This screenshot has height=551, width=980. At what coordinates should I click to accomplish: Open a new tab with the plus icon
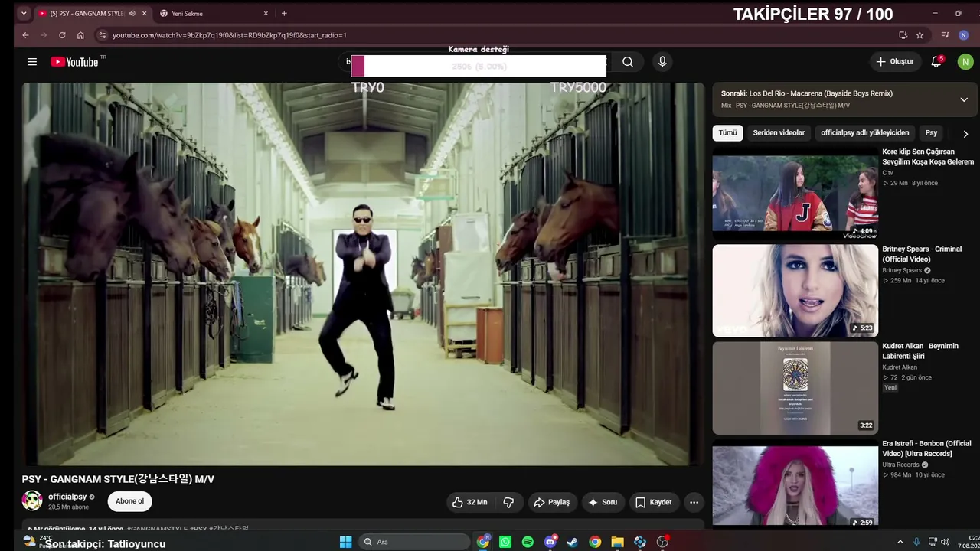coord(284,13)
